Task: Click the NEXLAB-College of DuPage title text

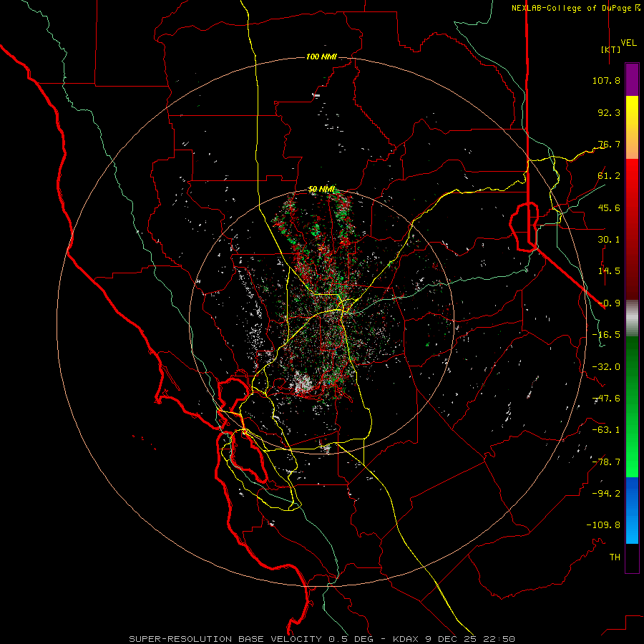Action: (x=571, y=8)
